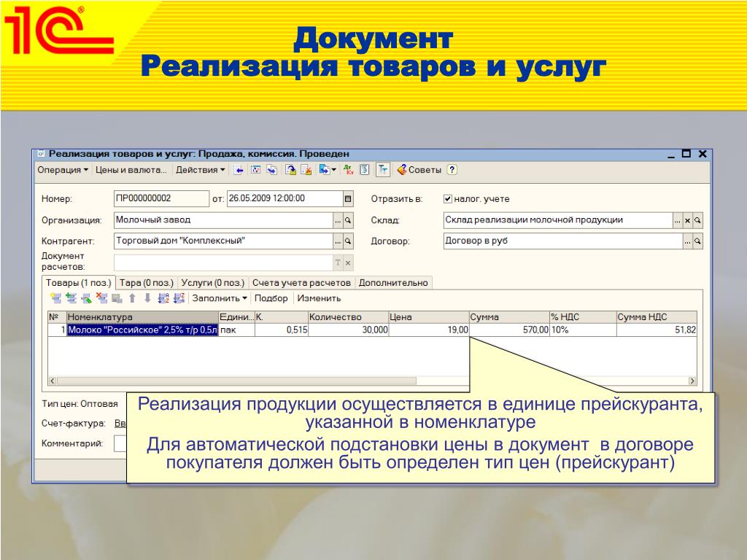The height and width of the screenshot is (560, 747).
Task: Click the finish editing icon in table toolbar
Action: [x=117, y=298]
